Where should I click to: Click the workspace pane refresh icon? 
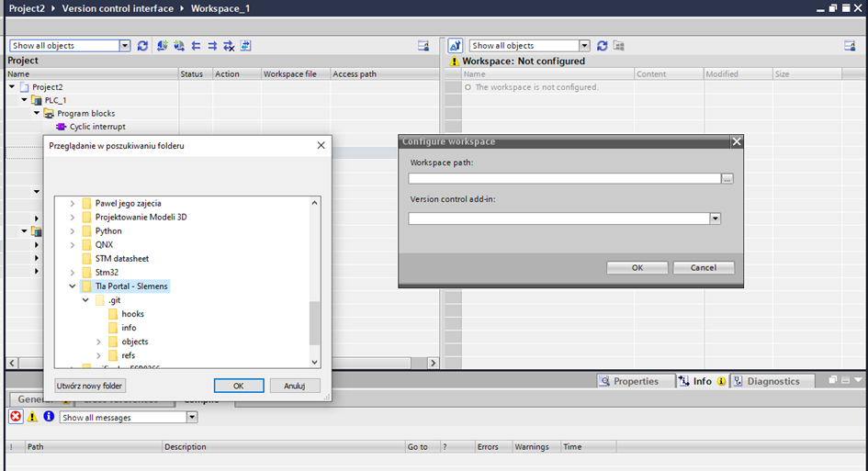[x=603, y=46]
